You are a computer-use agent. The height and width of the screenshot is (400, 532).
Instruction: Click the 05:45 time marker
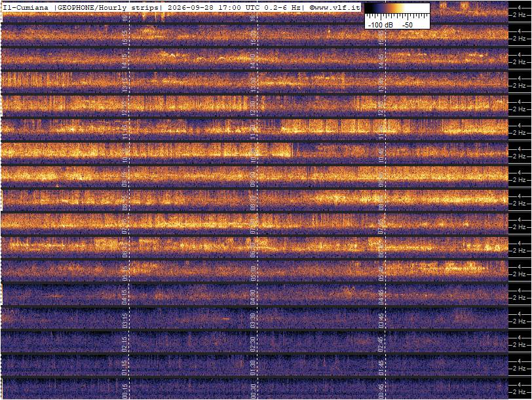coord(381,273)
